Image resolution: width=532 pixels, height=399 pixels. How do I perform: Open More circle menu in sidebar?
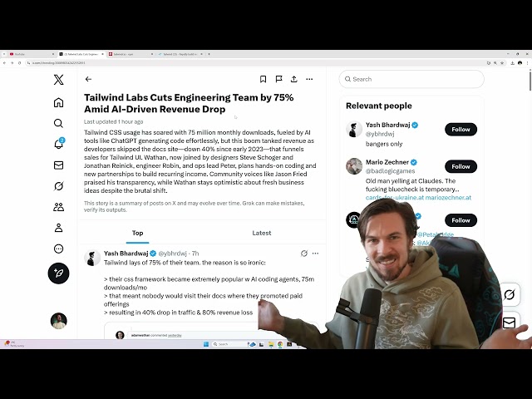tap(58, 249)
